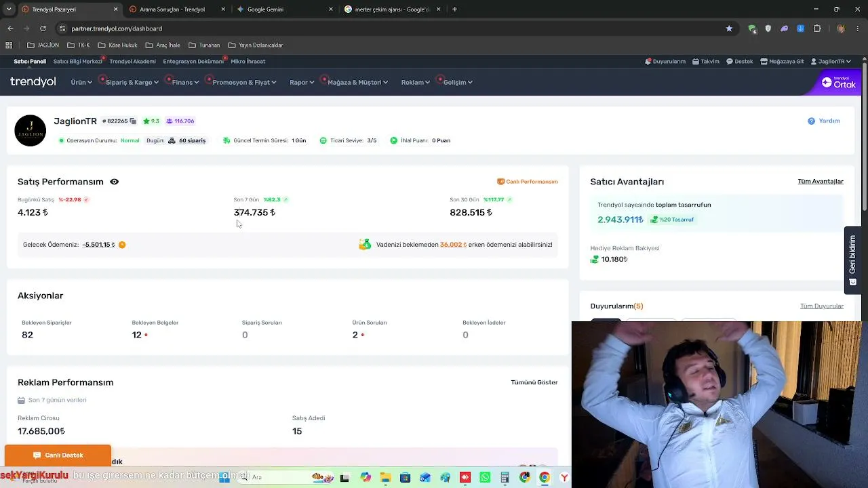The image size is (868, 488).
Task: Expand the Mağaza & Müşteri menu
Action: point(357,83)
